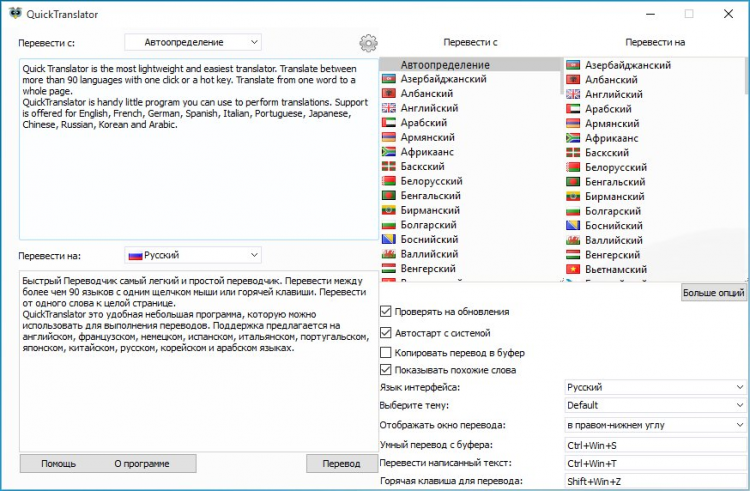750x491 pixels.
Task: Click into the Russian translation output box
Action: 199,361
